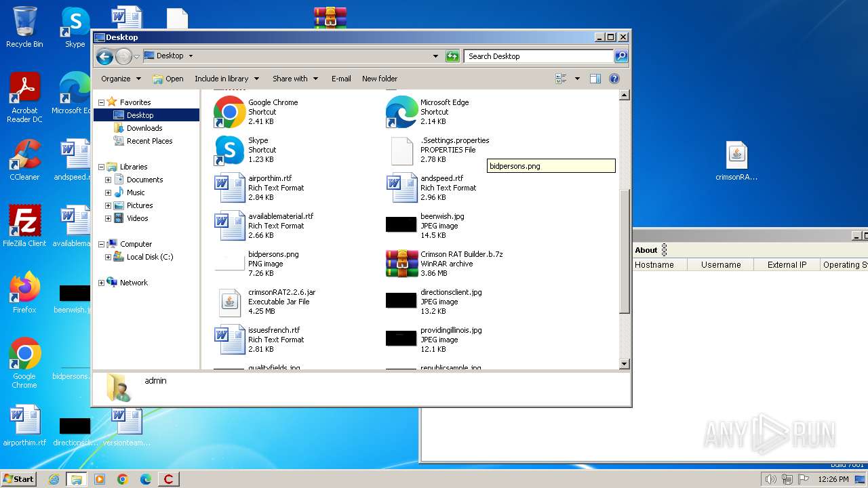Collapse Favorites in navigation pane
Viewport: 868px width, 488px height.
(101, 102)
